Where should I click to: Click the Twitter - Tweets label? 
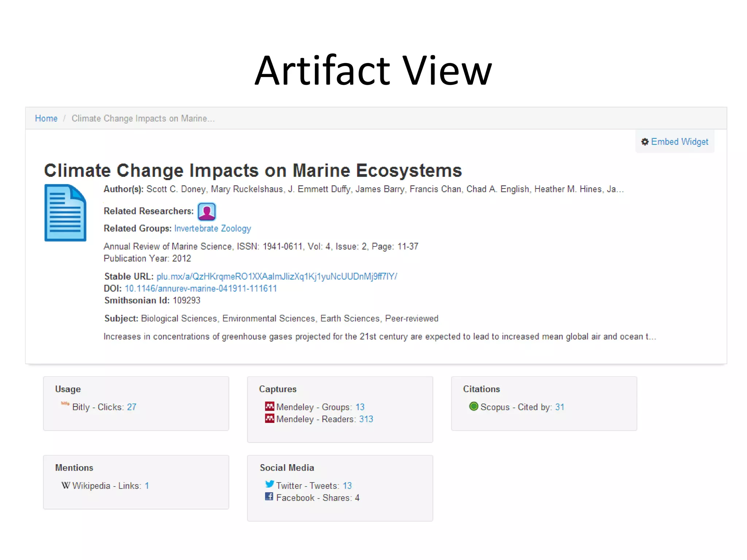click(x=308, y=486)
